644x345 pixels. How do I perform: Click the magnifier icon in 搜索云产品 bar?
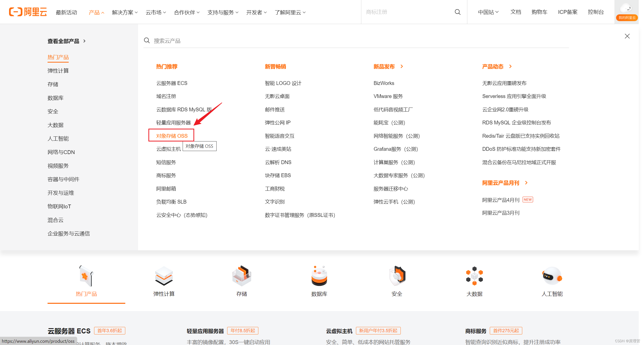coord(147,40)
